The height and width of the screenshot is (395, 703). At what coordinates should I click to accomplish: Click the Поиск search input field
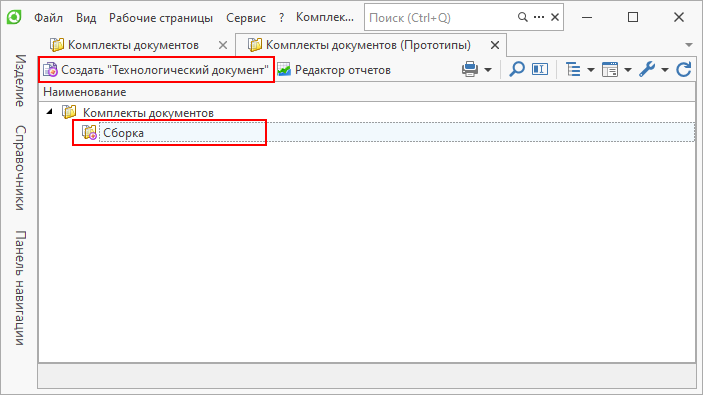click(x=442, y=17)
